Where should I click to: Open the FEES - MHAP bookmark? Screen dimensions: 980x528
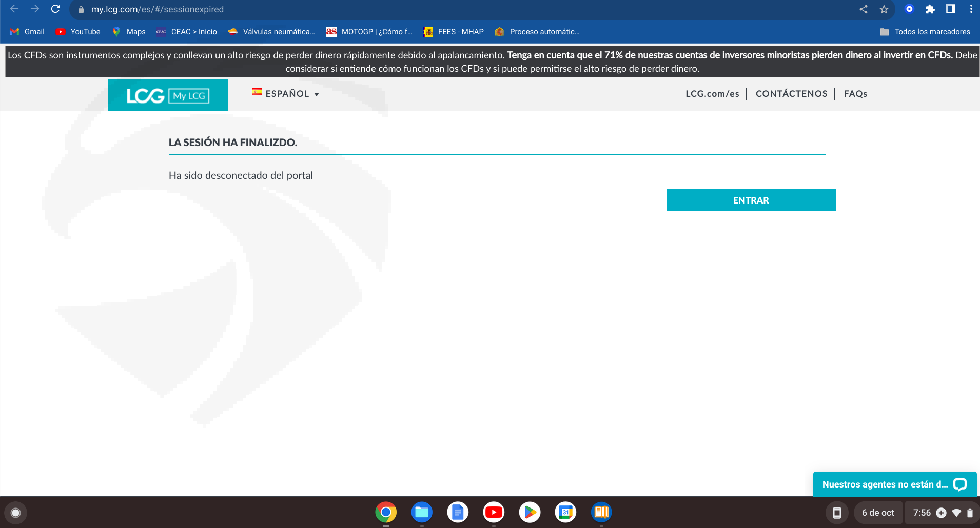454,32
